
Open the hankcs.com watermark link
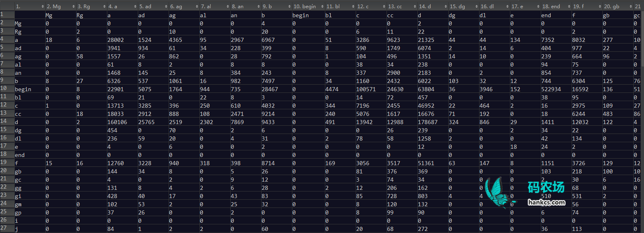(x=546, y=202)
